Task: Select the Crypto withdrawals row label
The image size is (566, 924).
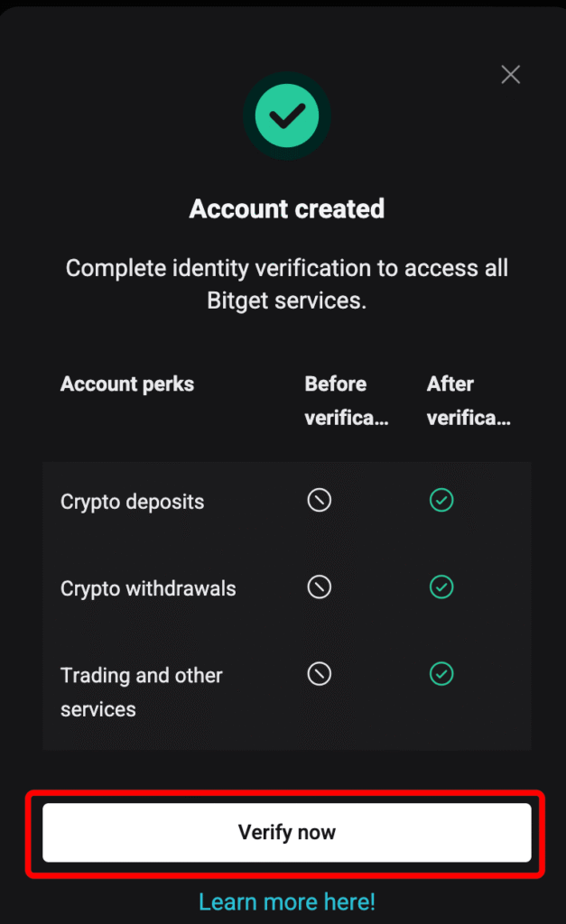Action: (x=148, y=588)
